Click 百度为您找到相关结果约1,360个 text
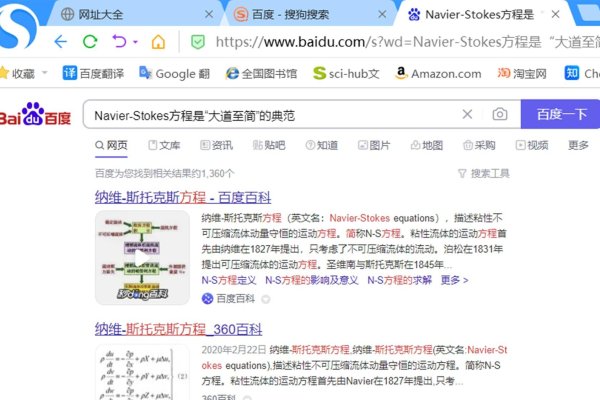600x400 pixels. point(165,174)
